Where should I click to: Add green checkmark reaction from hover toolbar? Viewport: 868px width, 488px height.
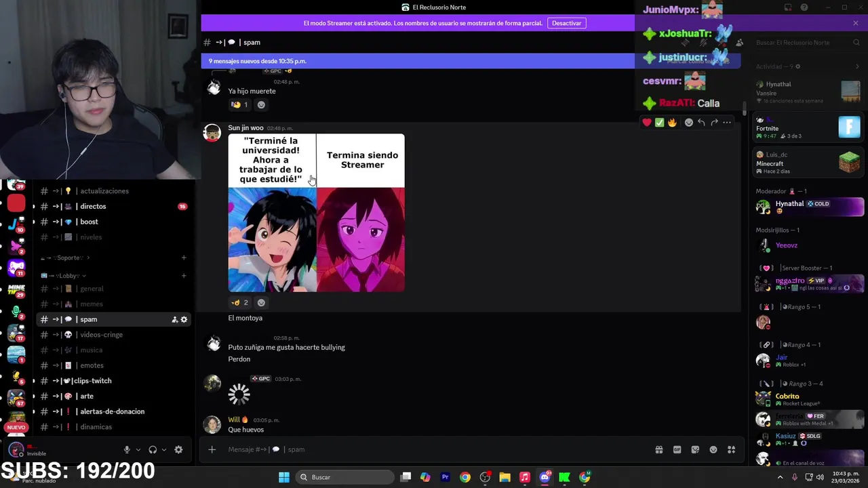659,123
